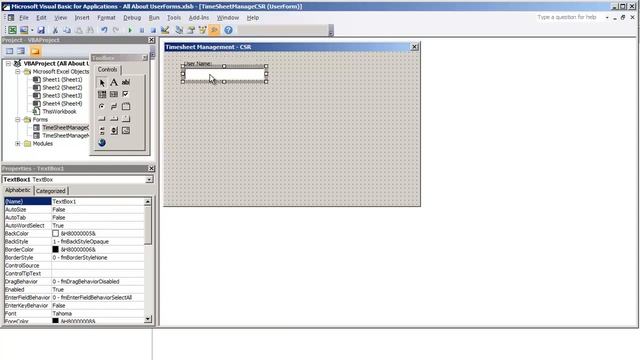This screenshot has width=640, height=360.
Task: Pick the Image control in the Toolbox
Action: click(x=126, y=131)
